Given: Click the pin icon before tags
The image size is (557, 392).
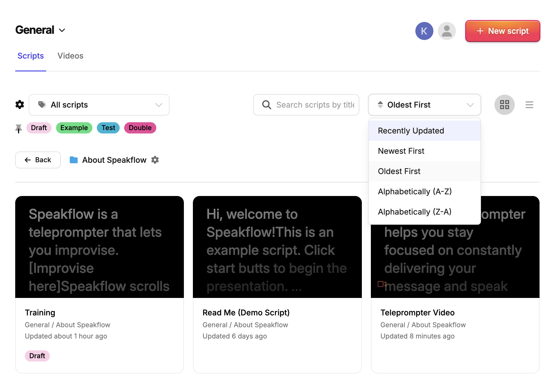Looking at the screenshot, I should tap(19, 129).
